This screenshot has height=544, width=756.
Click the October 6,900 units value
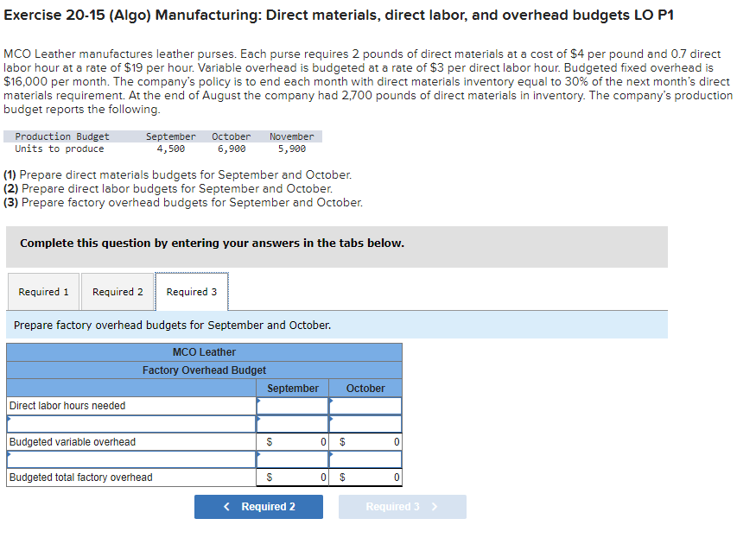232,149
